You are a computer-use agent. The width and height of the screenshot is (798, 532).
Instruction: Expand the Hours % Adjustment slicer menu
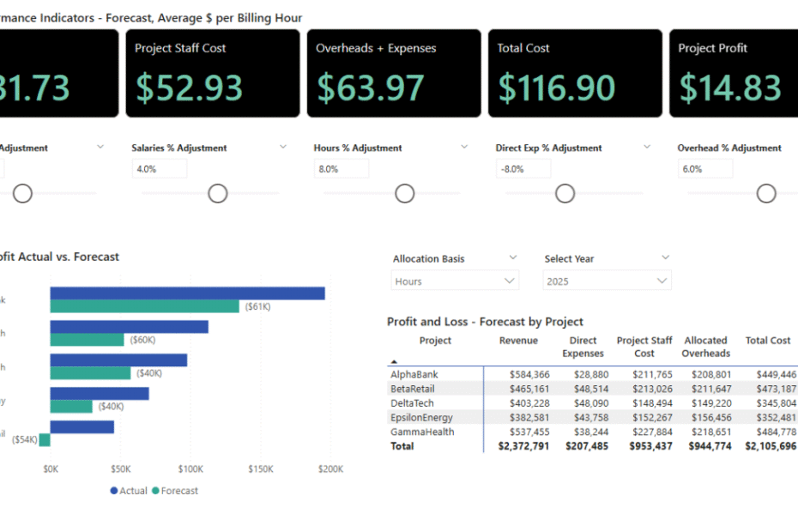[464, 147]
